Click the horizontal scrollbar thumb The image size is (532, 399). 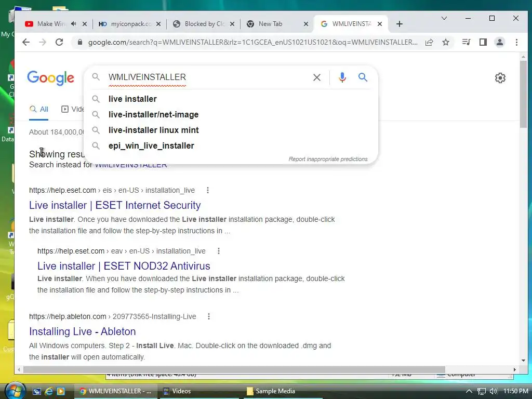click(x=234, y=369)
